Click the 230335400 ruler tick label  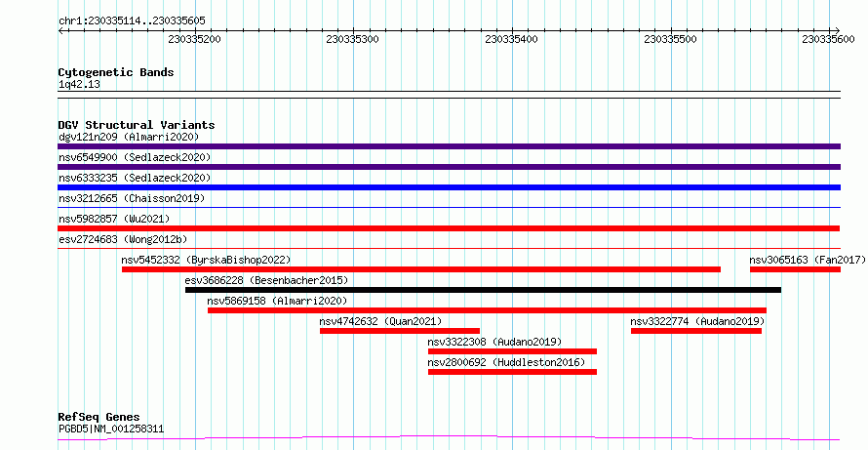(x=511, y=39)
